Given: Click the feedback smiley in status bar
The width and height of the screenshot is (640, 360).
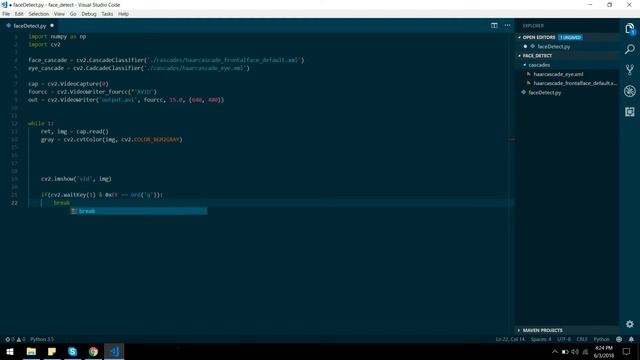Looking at the screenshot, I should tap(619, 339).
